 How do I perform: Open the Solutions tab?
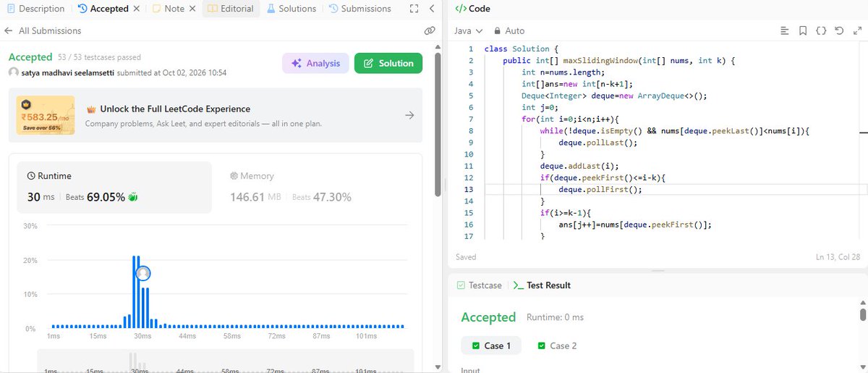pyautogui.click(x=291, y=9)
